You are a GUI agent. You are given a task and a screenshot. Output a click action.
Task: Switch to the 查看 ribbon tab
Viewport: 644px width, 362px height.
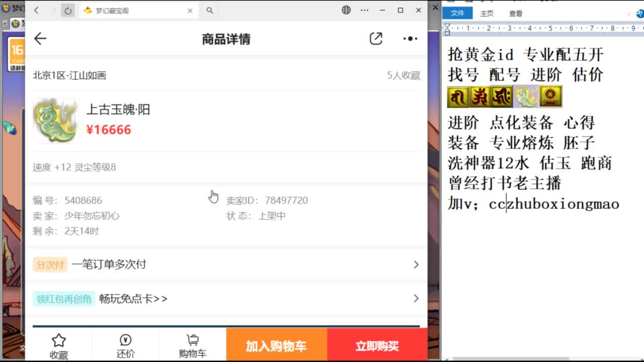pyautogui.click(x=516, y=14)
